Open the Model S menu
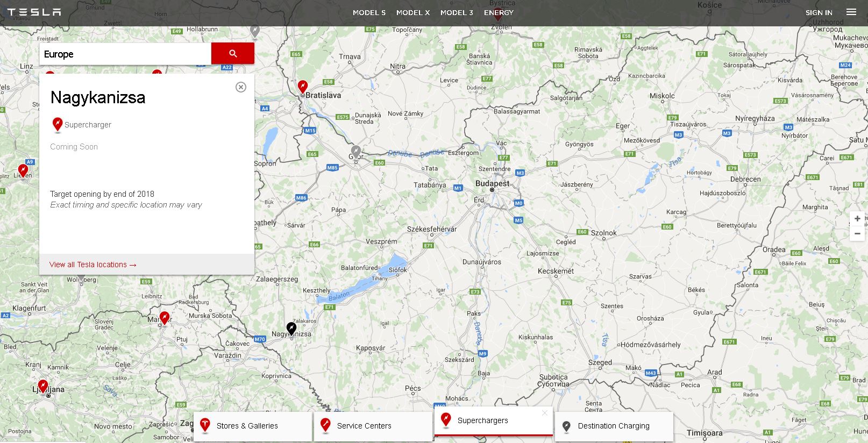The height and width of the screenshot is (443, 868). tap(369, 12)
